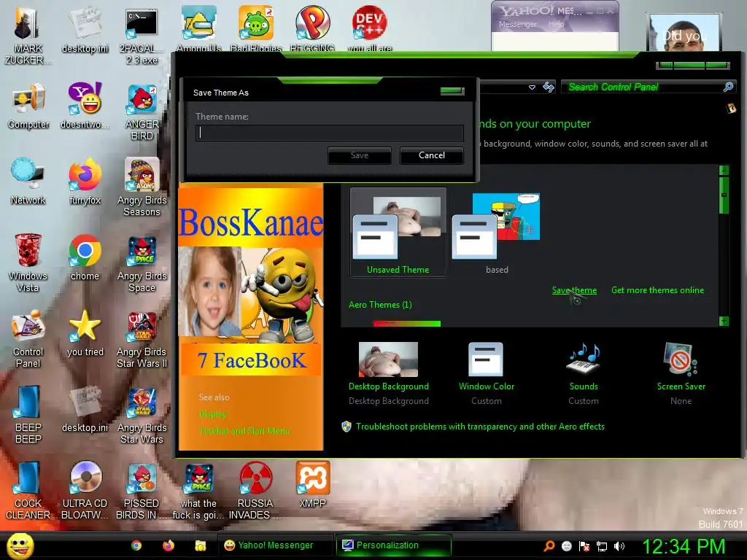747x560 pixels.
Task: Click the Control Panel help icon
Action: pyautogui.click(x=731, y=109)
